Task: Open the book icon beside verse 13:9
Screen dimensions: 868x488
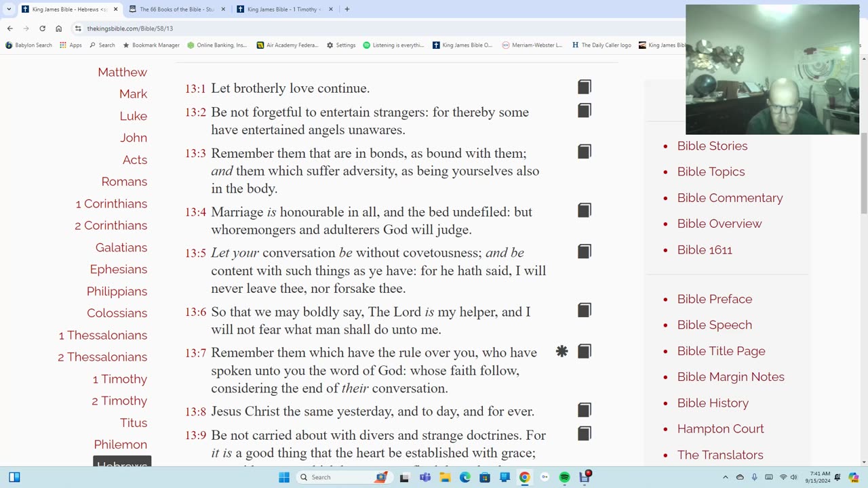Action: [585, 434]
